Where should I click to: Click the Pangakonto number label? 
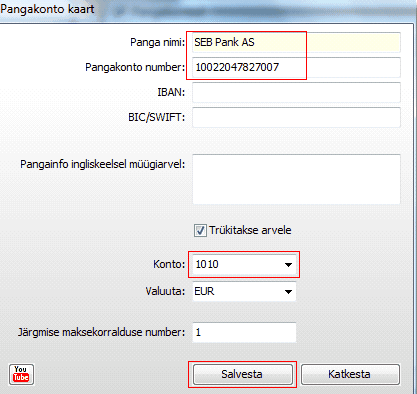(x=135, y=67)
